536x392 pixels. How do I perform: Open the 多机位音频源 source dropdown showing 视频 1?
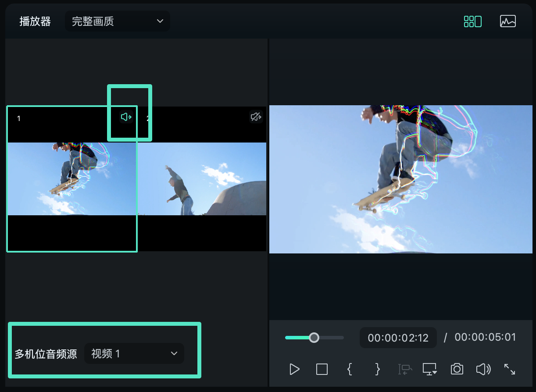134,353
